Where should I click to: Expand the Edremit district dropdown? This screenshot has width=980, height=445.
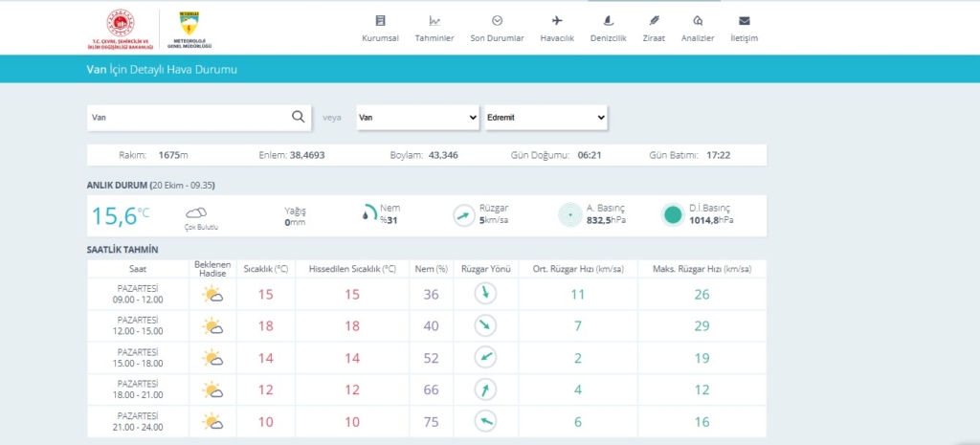pyautogui.click(x=546, y=117)
